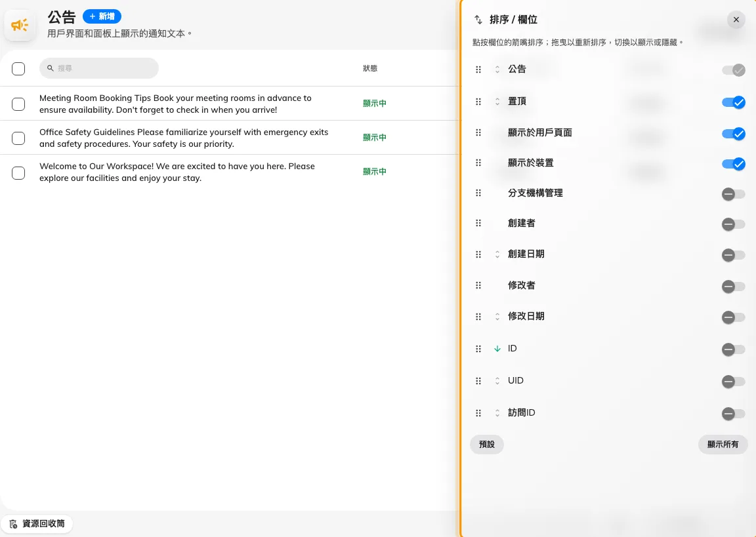Image resolution: width=756 pixels, height=537 pixels.
Task: Click the 分支機構管理 column label
Action: click(x=535, y=193)
